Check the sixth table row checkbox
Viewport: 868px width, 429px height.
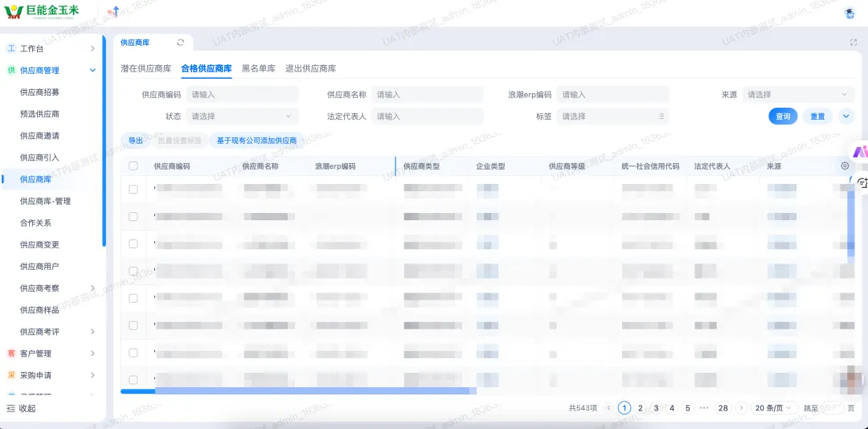(133, 325)
